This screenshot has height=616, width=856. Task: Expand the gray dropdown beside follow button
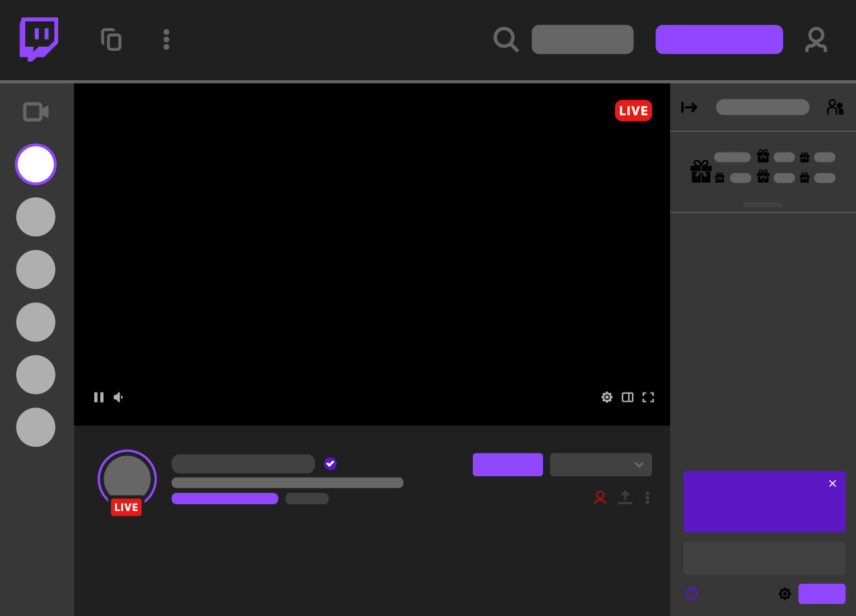coord(601,465)
